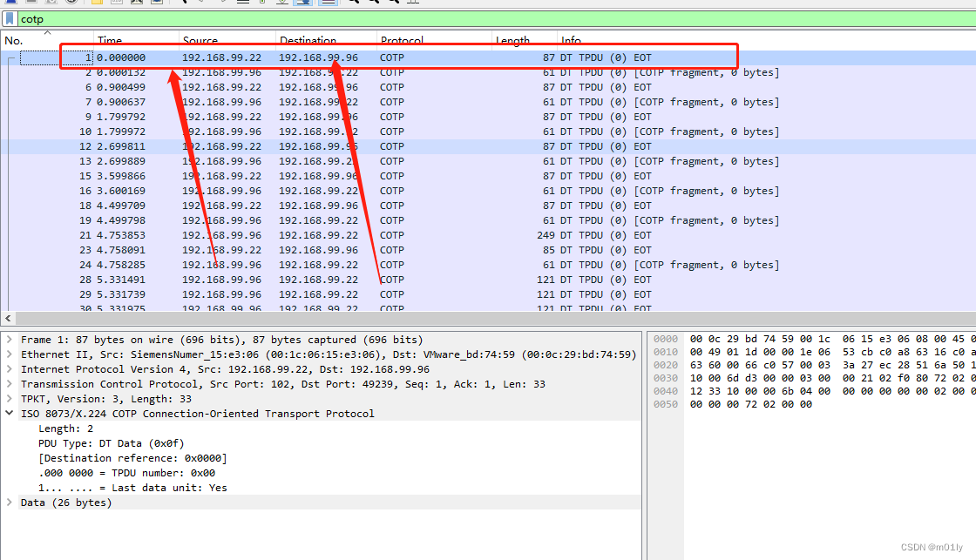The image size is (976, 560).
Task: Sort packets by the Destination column header
Action: click(326, 40)
